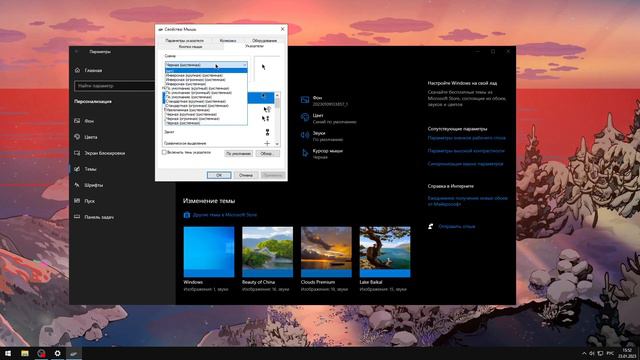Click the Обзор... browse button
The image size is (640, 360).
click(x=267, y=153)
